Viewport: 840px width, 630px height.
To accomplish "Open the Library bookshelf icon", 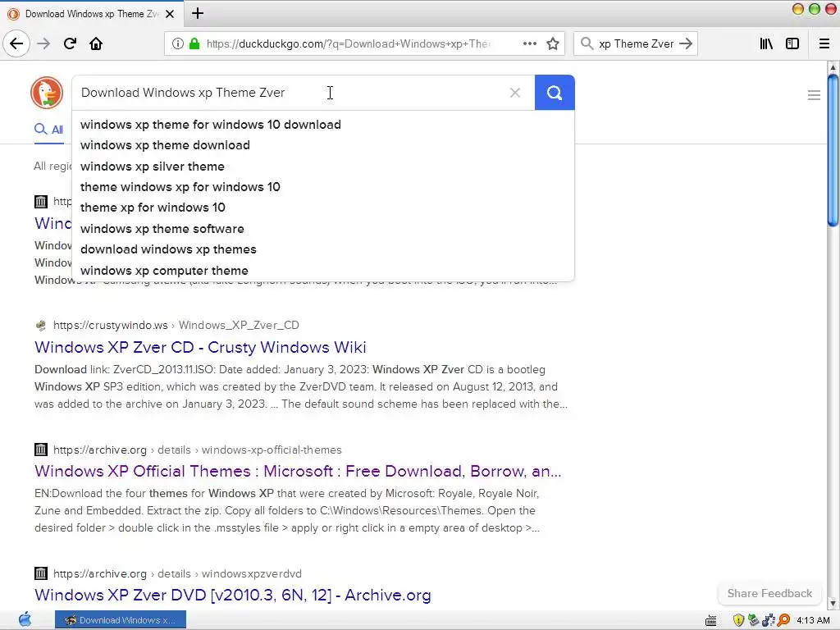I will [x=766, y=44].
